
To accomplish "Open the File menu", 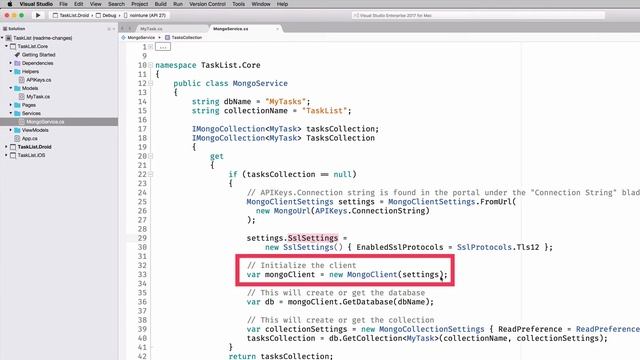I will pos(63,4).
